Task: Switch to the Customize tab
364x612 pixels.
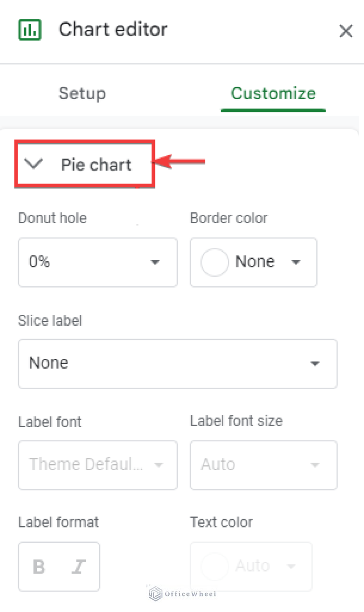Action: coord(273,93)
